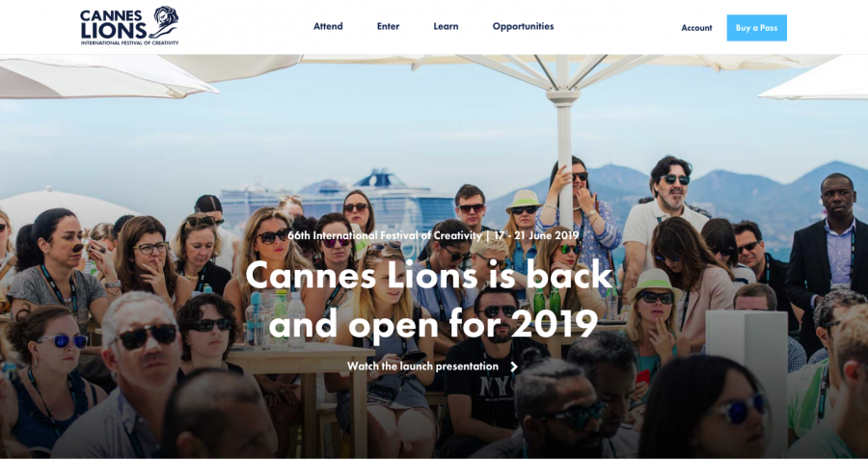Click the CANNES LIONS wordmark
The width and height of the screenshot is (868, 460).
115,25
